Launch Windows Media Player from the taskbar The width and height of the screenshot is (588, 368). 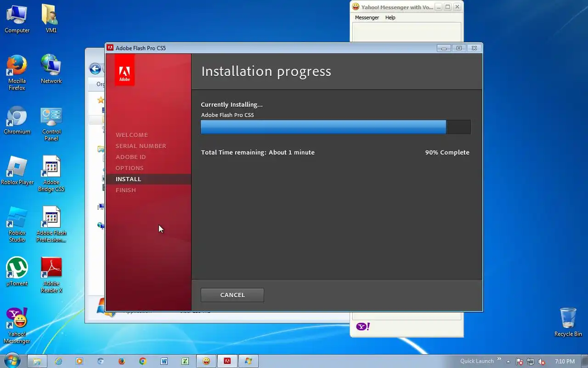(x=79, y=361)
